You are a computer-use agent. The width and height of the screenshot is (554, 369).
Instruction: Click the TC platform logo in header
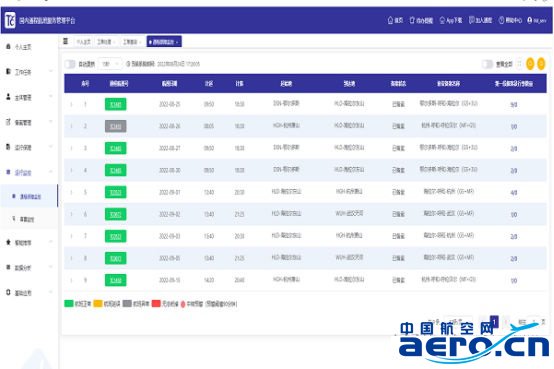tap(10, 20)
